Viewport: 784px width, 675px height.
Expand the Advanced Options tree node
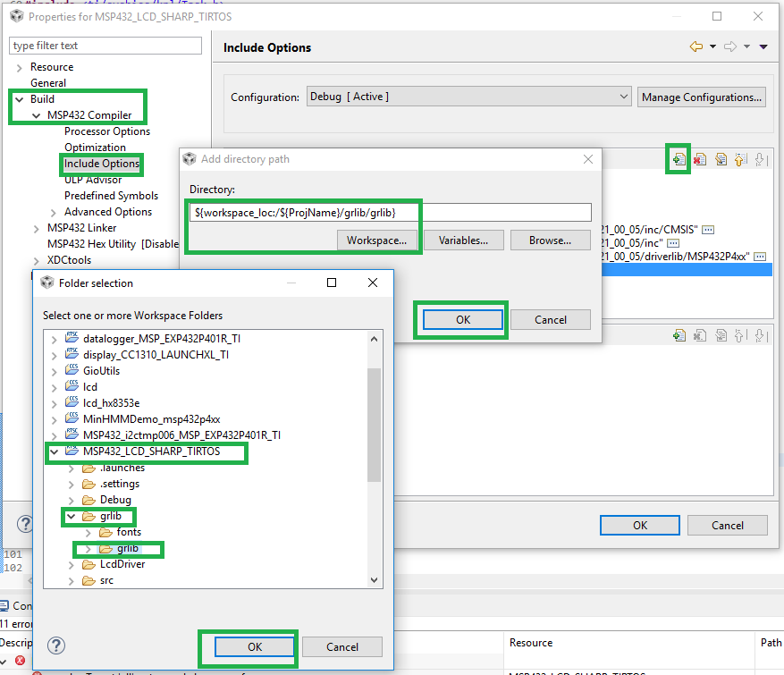[x=54, y=212]
